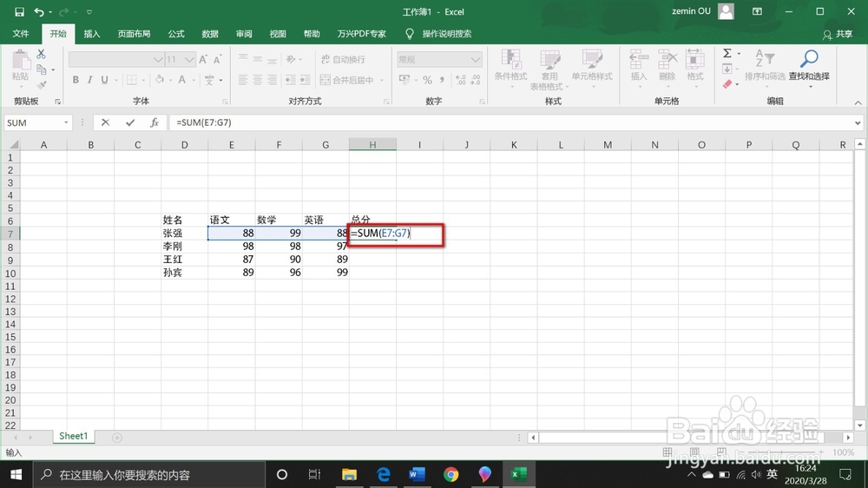This screenshot has height=488, width=868.
Task: Click the Clear eraser icon
Action: pos(727,83)
